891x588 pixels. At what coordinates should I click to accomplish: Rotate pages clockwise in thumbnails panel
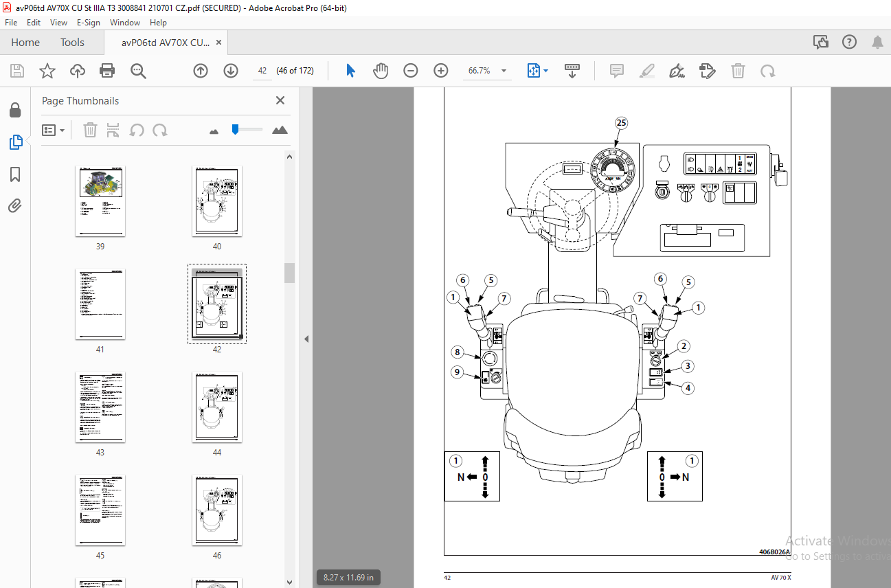coord(160,130)
